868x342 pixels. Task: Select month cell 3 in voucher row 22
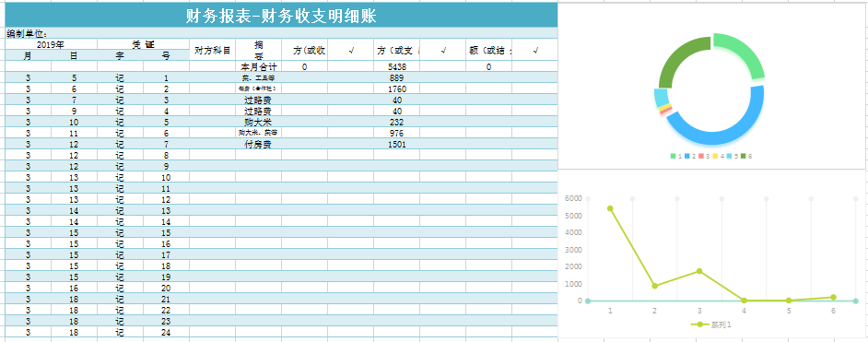pos(29,310)
